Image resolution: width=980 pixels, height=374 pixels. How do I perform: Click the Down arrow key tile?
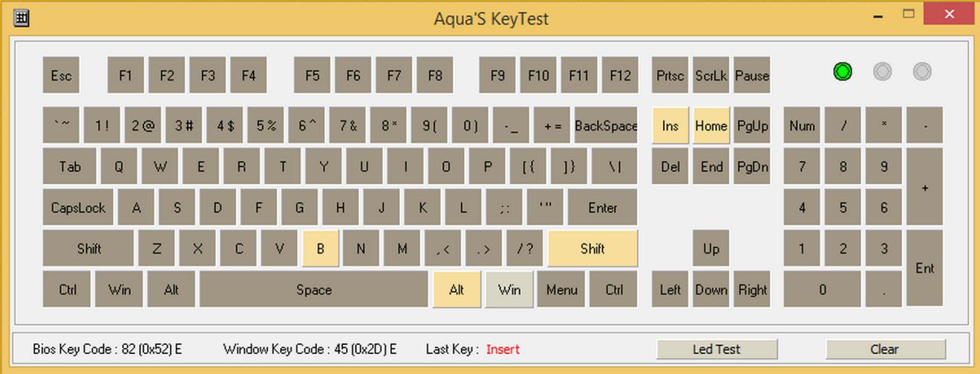pyautogui.click(x=711, y=290)
